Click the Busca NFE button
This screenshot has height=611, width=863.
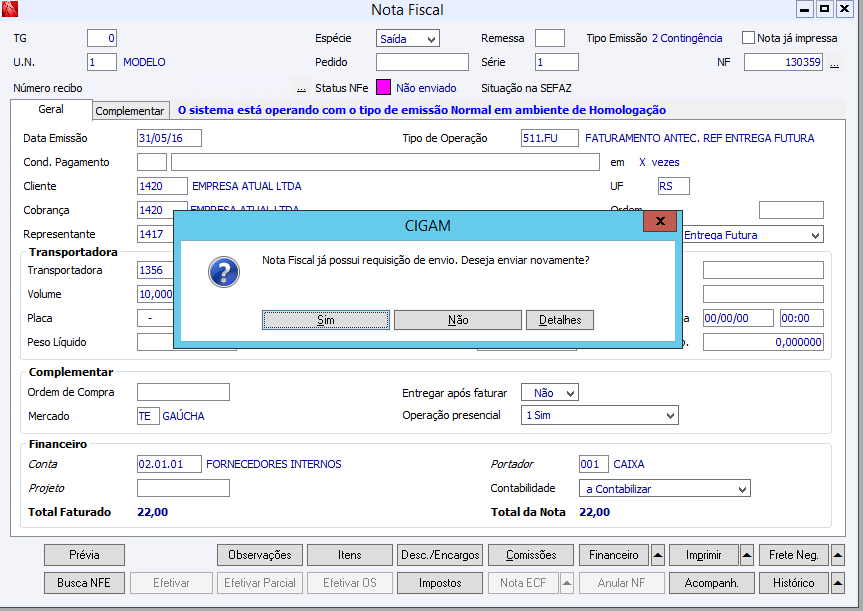click(84, 583)
